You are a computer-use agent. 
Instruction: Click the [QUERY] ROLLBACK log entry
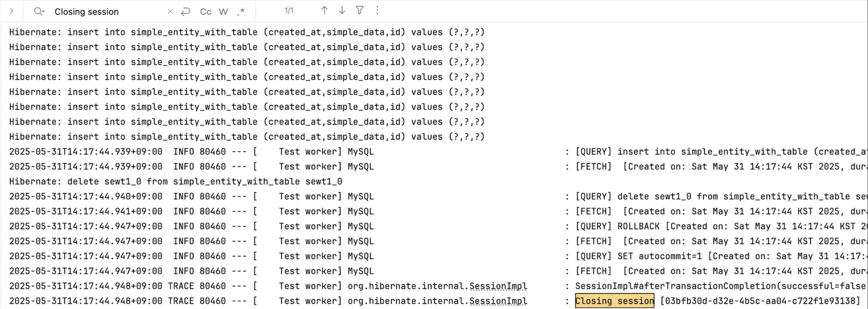[721, 226]
